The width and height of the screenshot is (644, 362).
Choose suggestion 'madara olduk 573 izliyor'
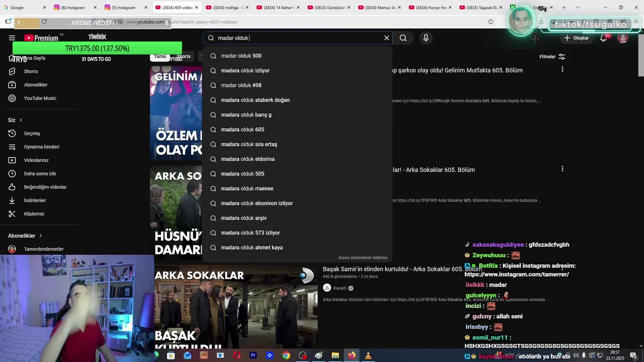pyautogui.click(x=297, y=233)
